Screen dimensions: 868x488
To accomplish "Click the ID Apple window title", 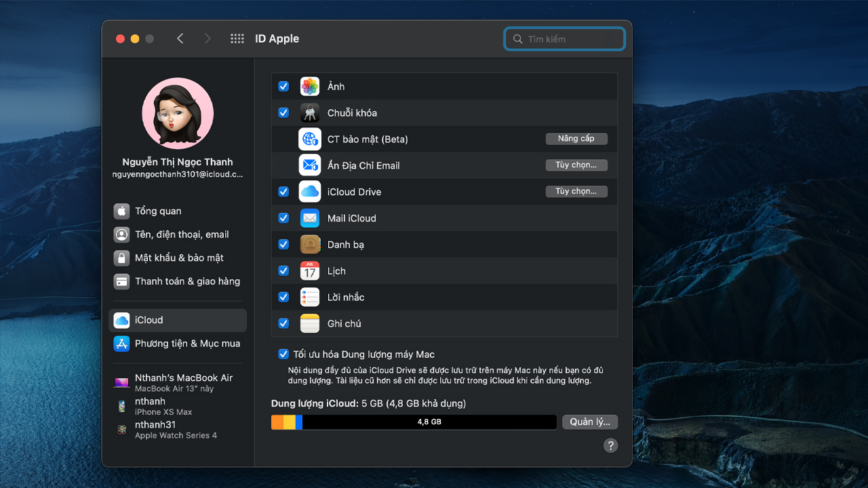I will click(277, 39).
